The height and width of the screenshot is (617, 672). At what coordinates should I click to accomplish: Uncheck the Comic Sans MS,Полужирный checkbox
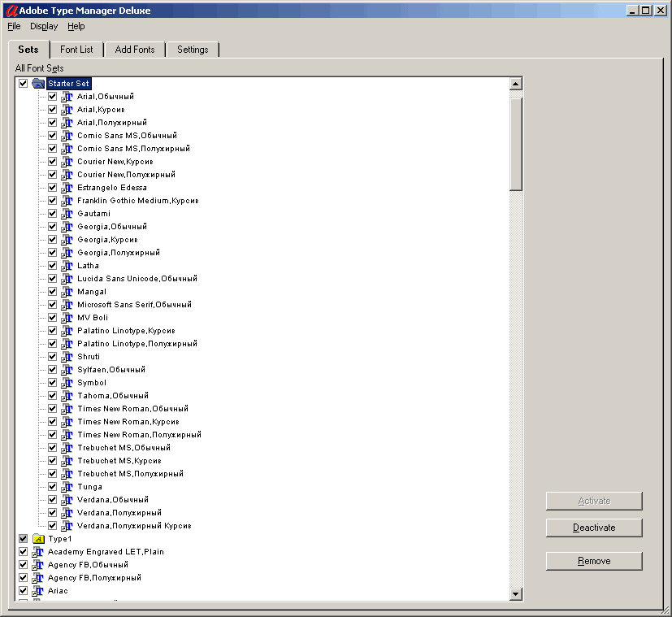[52, 148]
